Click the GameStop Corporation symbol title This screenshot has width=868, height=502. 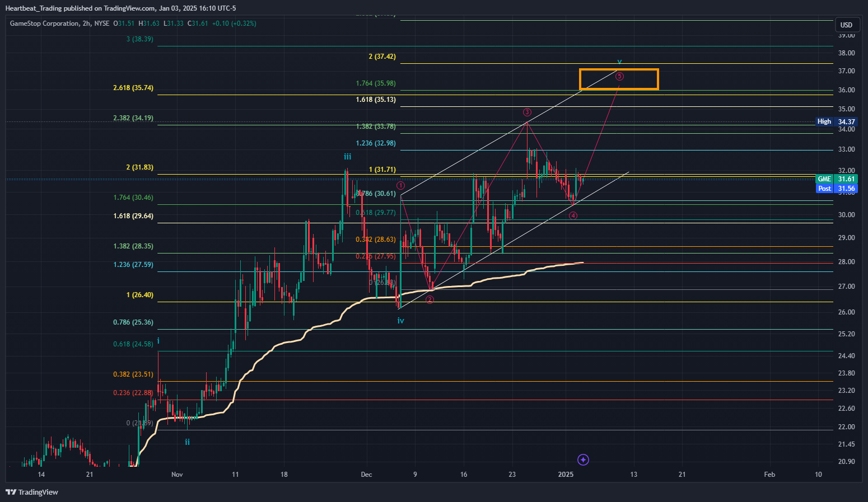44,24
